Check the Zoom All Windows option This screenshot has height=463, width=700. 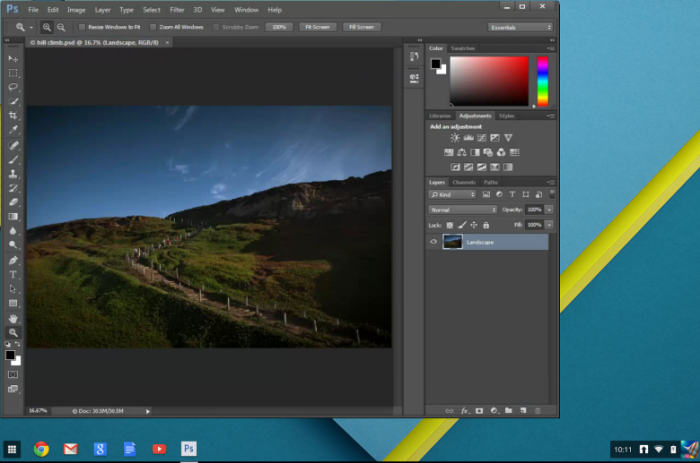pyautogui.click(x=153, y=27)
